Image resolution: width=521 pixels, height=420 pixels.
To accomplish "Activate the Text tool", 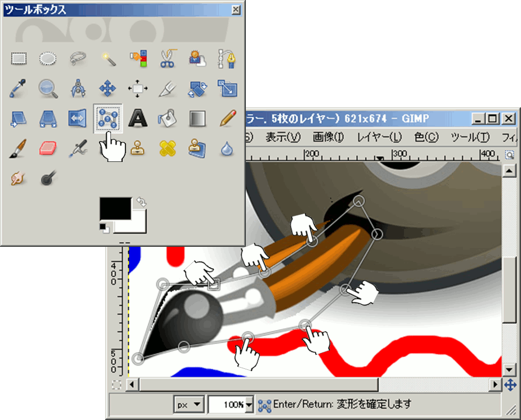I will [137, 118].
